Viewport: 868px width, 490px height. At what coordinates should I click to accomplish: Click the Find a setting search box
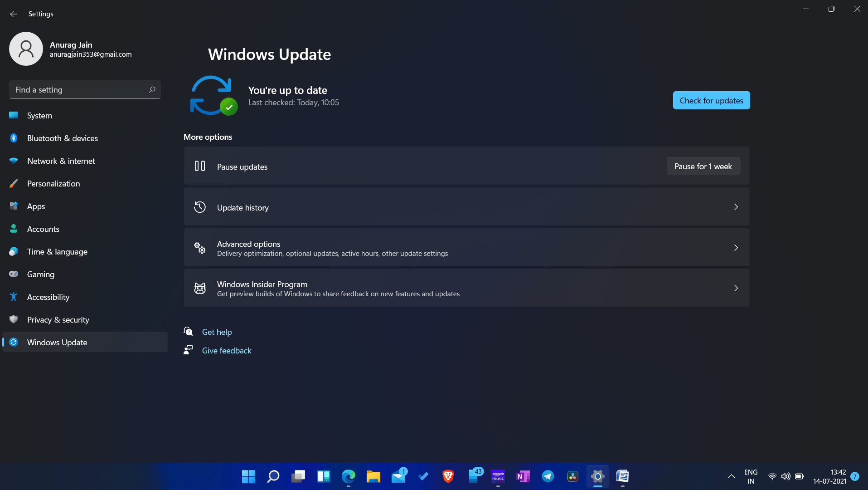tap(84, 89)
